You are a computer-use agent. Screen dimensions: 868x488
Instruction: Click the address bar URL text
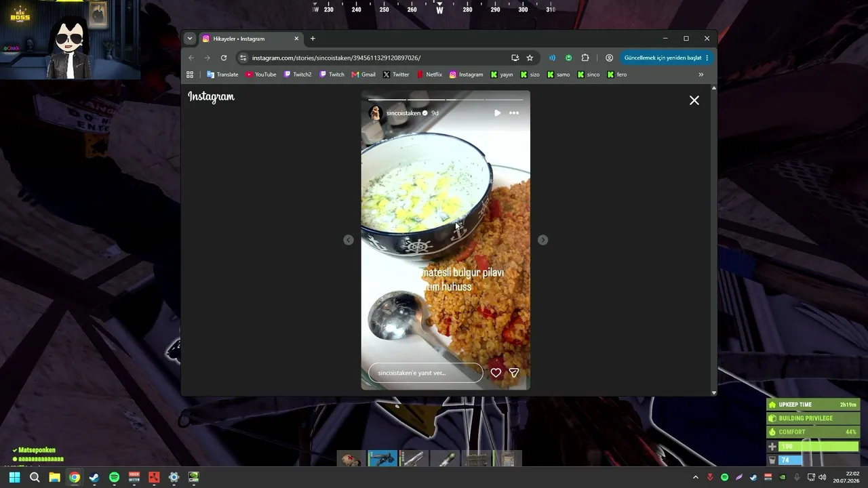pyautogui.click(x=336, y=58)
